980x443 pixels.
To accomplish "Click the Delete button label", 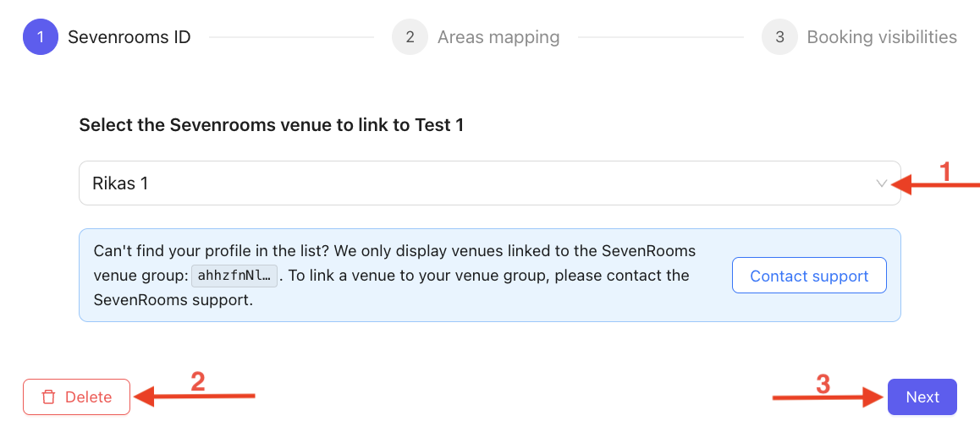I will click(88, 397).
